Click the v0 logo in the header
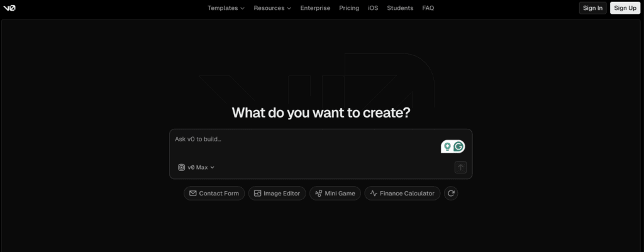Viewport: 644px width, 252px height. coord(9,8)
